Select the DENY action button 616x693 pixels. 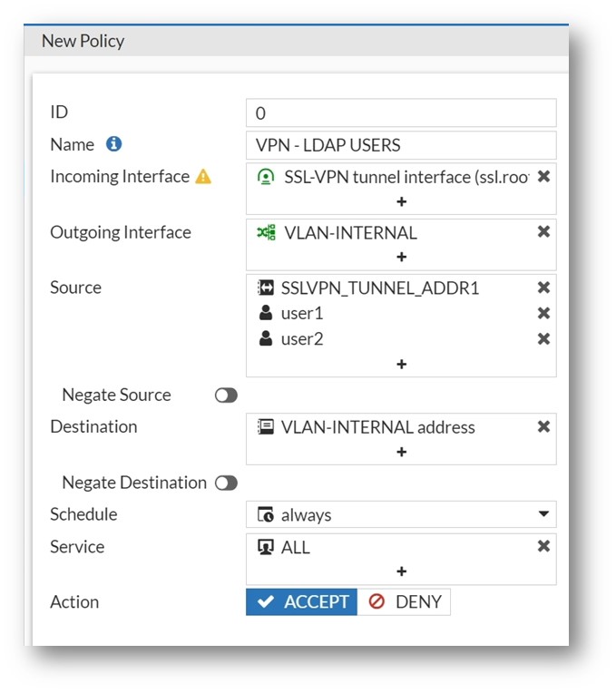(x=404, y=601)
